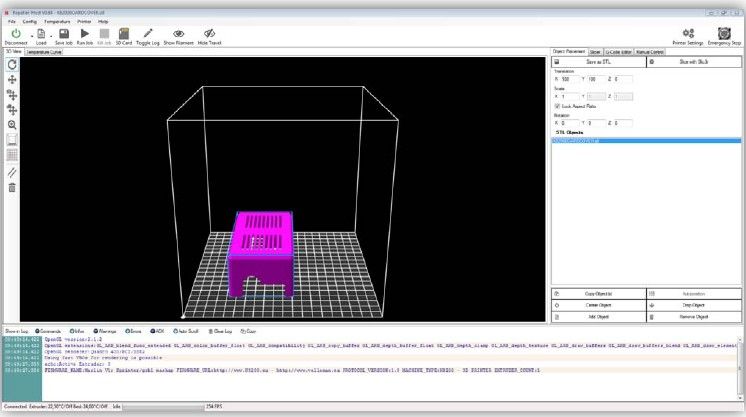The height and width of the screenshot is (417, 746).
Task: Select the Object Placement tab
Action: pos(569,51)
